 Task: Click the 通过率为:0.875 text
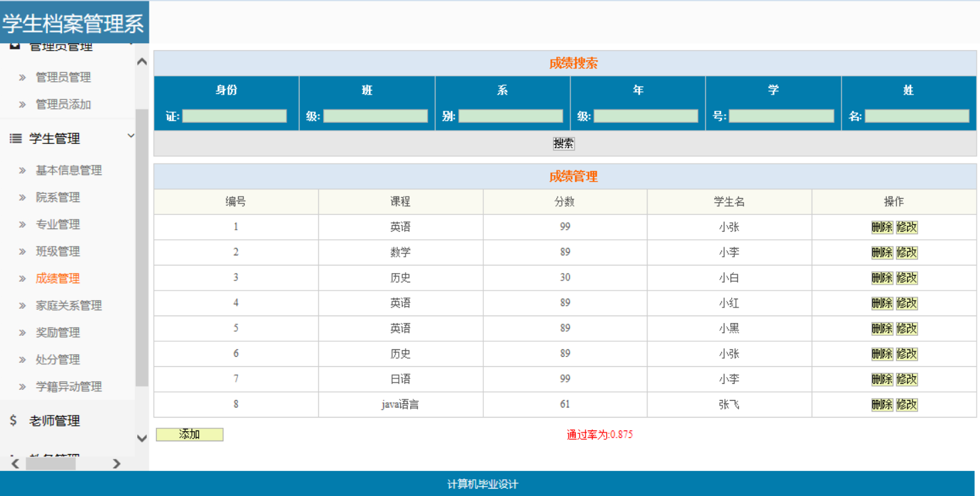599,435
